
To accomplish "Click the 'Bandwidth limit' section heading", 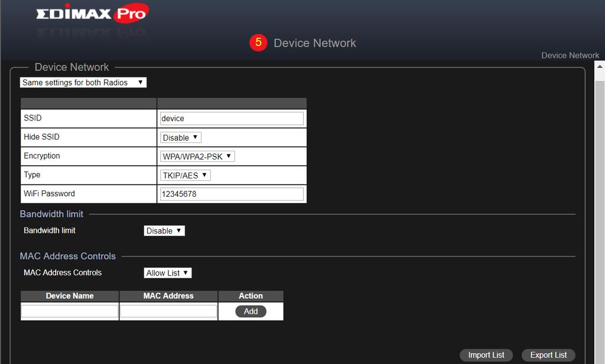I will click(x=51, y=214).
